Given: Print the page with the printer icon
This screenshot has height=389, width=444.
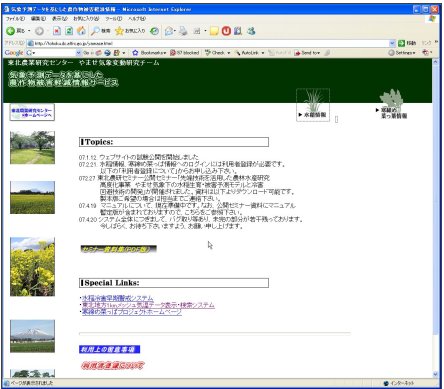Looking at the screenshot, I should 183,31.
